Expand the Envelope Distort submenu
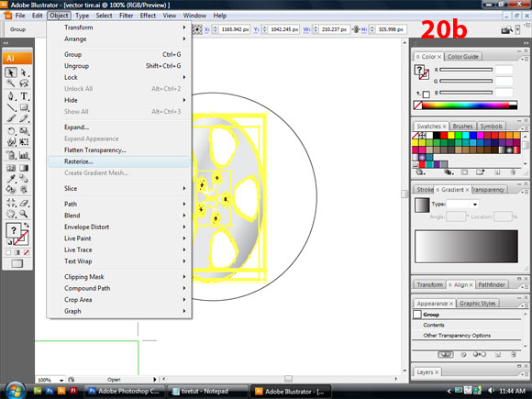Image resolution: width=532 pixels, height=399 pixels. [118, 227]
